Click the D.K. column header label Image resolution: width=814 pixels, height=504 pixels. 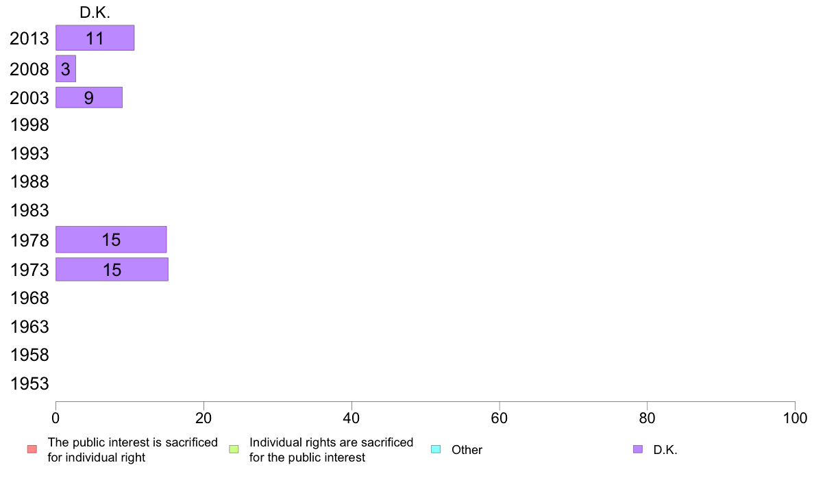point(95,12)
